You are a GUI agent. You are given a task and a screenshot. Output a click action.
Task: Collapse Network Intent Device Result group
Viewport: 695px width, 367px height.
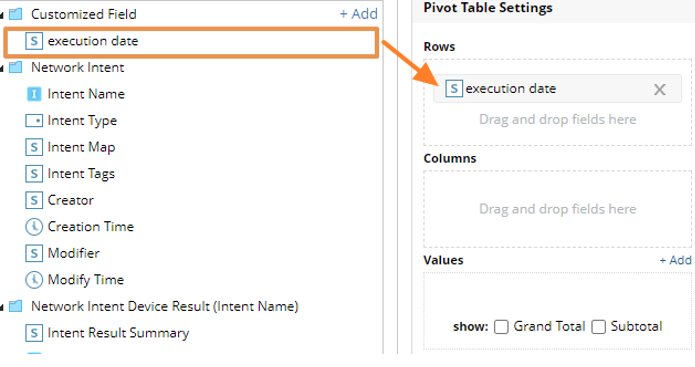(2, 308)
